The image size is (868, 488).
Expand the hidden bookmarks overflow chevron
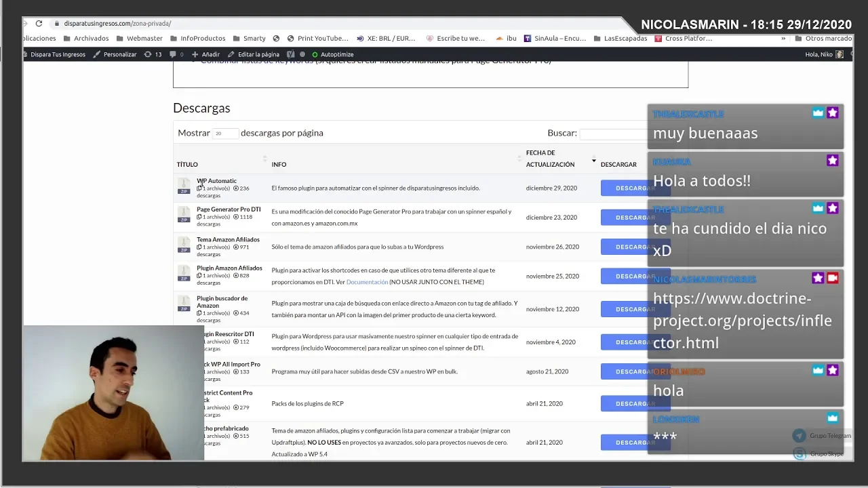(x=783, y=39)
